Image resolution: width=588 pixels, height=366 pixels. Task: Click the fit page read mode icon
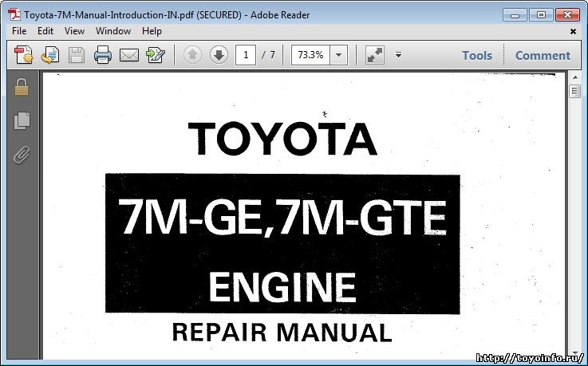click(375, 55)
